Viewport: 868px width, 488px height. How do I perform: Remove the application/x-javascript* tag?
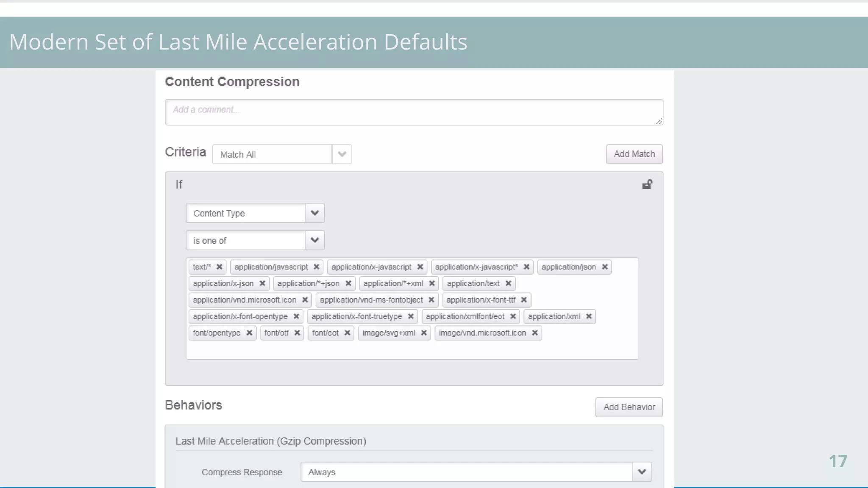pyautogui.click(x=526, y=267)
